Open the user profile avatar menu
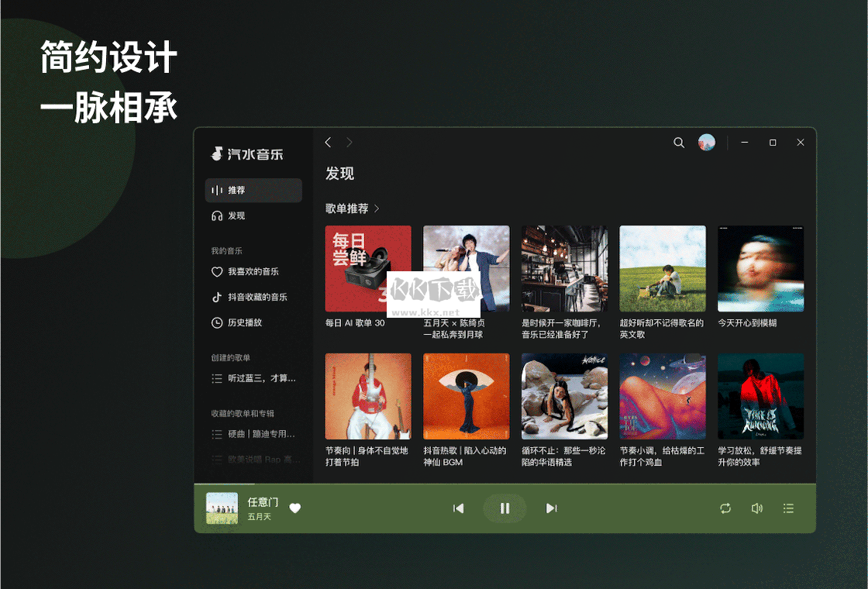Screen dimensions: 868x589 click(707, 143)
